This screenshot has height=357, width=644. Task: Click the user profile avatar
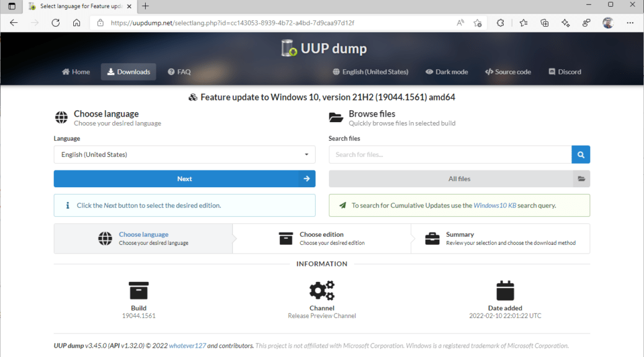[x=608, y=23]
